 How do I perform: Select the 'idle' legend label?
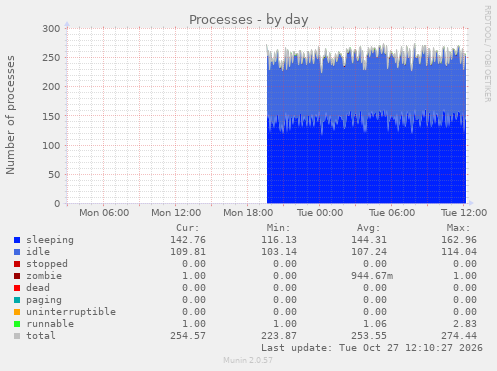click(38, 252)
